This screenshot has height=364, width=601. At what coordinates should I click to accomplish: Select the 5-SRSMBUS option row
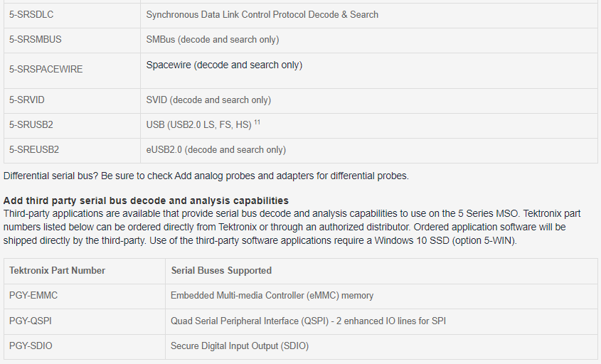coord(300,40)
